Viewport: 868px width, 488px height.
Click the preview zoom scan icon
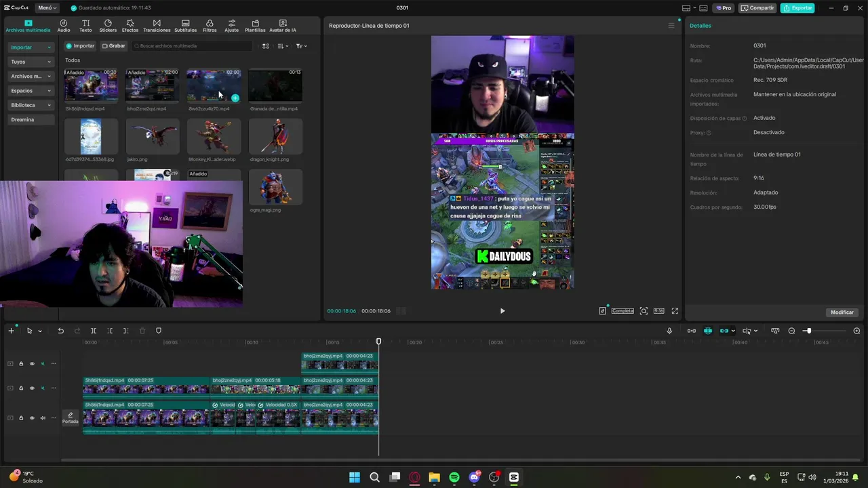[x=644, y=311]
